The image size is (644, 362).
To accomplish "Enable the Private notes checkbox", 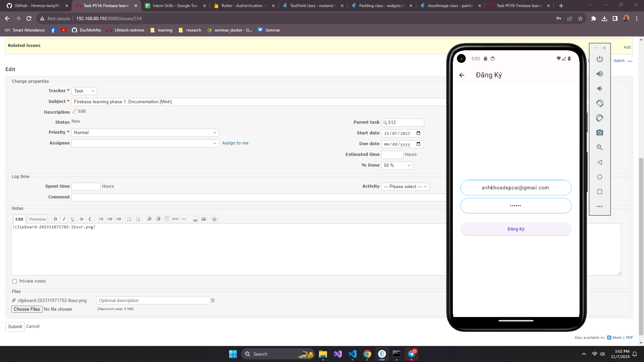I will point(14,282).
